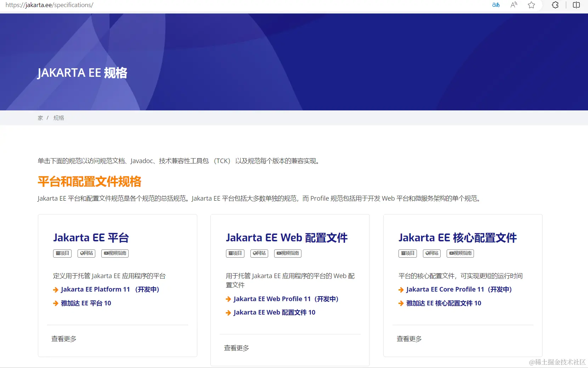Image resolution: width=588 pixels, height=368 pixels.
Task: Open the 视频指南 badge on the Jakarta EE 平台 card
Action: [114, 253]
